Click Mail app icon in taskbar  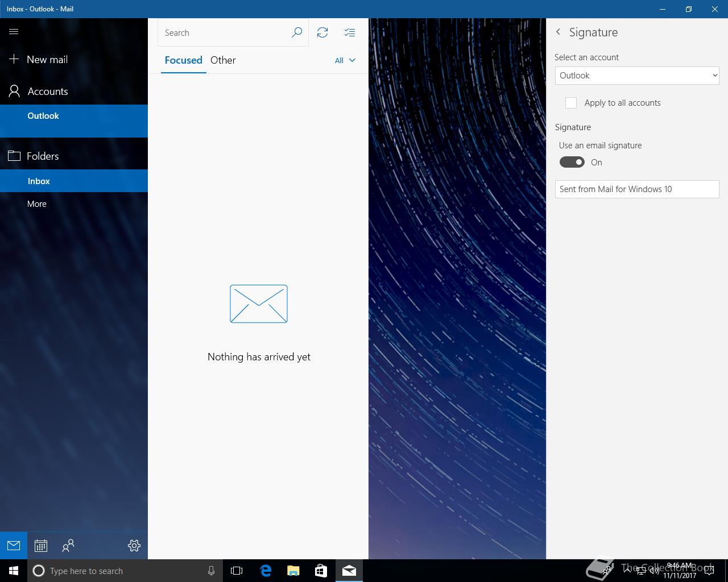click(349, 571)
